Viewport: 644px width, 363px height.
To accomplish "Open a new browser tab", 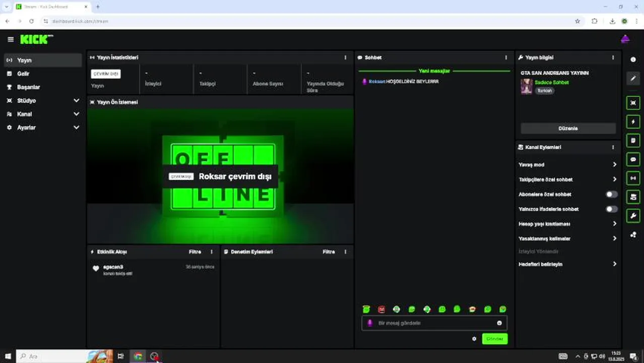I will pos(98,7).
